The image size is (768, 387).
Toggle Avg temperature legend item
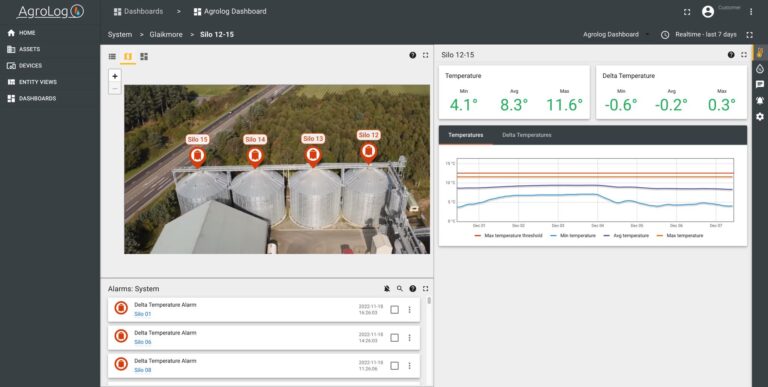pyautogui.click(x=626, y=236)
